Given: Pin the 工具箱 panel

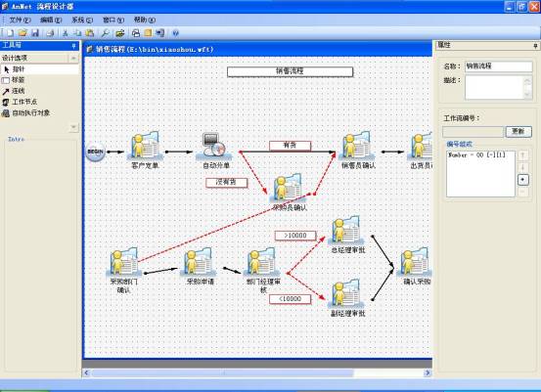Looking at the screenshot, I should (x=73, y=46).
